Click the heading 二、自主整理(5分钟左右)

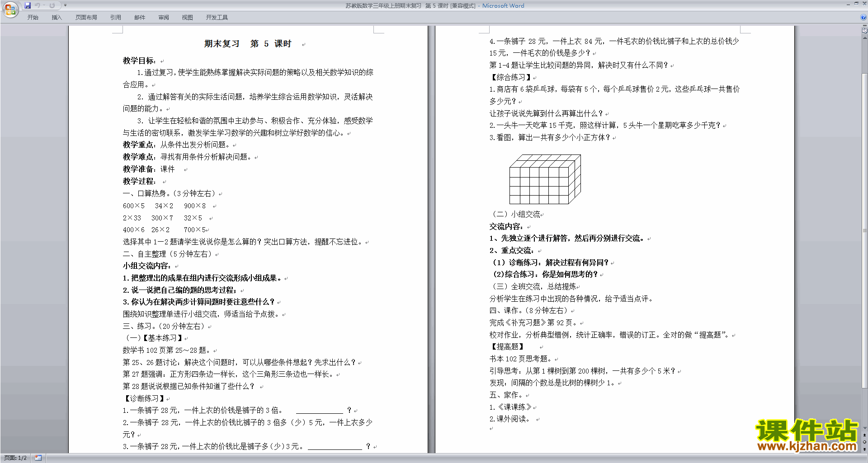click(x=168, y=254)
